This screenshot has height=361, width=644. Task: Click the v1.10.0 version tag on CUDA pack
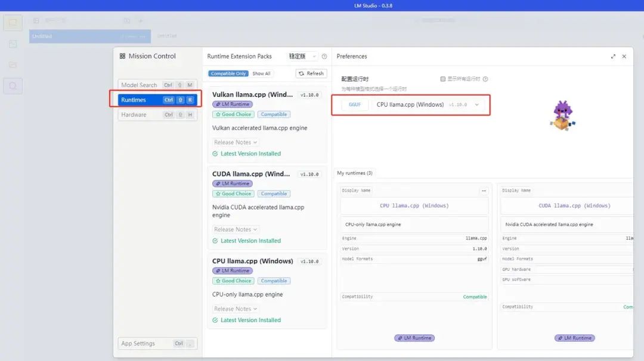coord(309,174)
